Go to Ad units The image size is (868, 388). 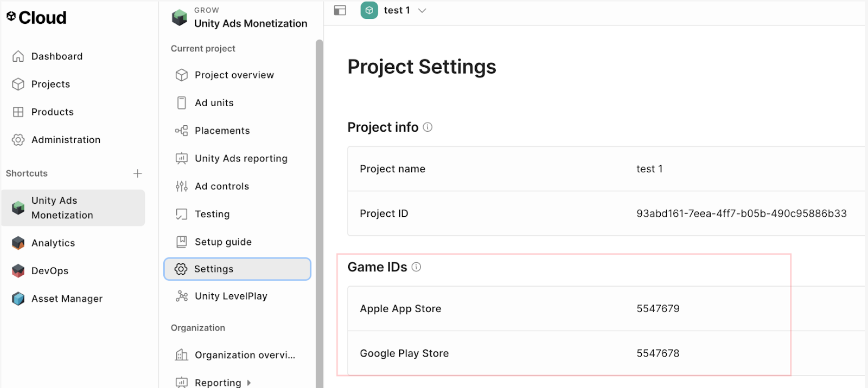214,103
